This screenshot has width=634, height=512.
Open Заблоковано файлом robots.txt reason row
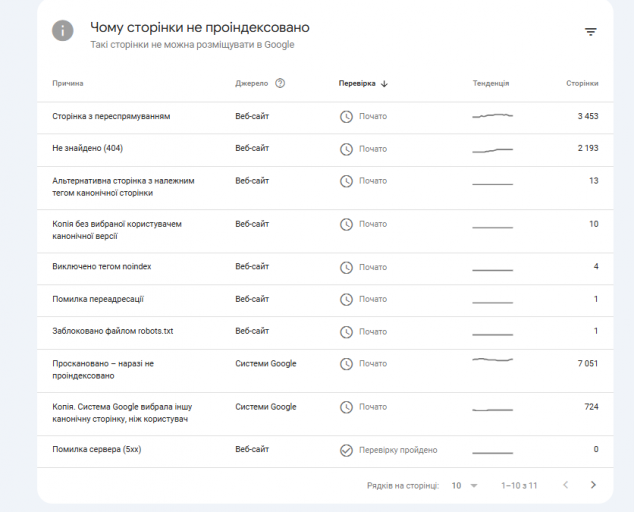click(x=325, y=333)
